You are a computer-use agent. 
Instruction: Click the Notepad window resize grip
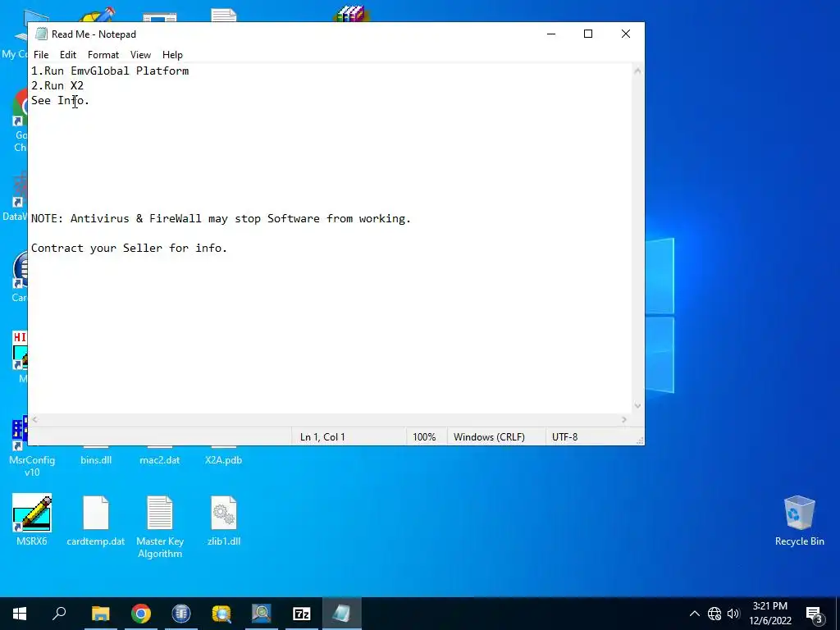coord(639,440)
